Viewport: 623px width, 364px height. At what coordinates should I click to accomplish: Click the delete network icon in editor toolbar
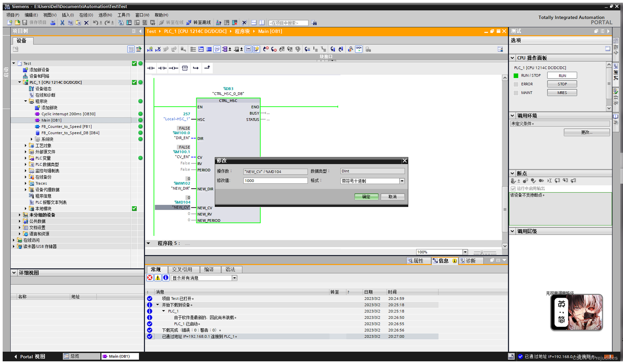(158, 49)
